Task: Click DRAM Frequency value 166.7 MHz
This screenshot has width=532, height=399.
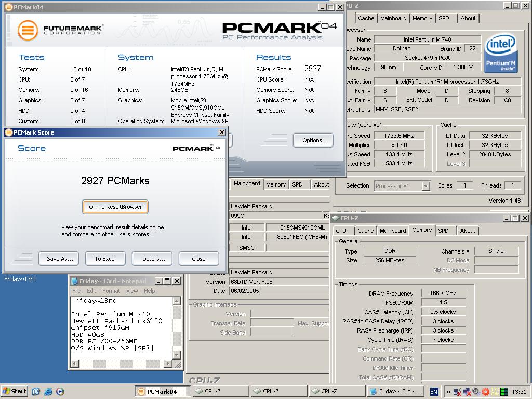Action: point(443,293)
